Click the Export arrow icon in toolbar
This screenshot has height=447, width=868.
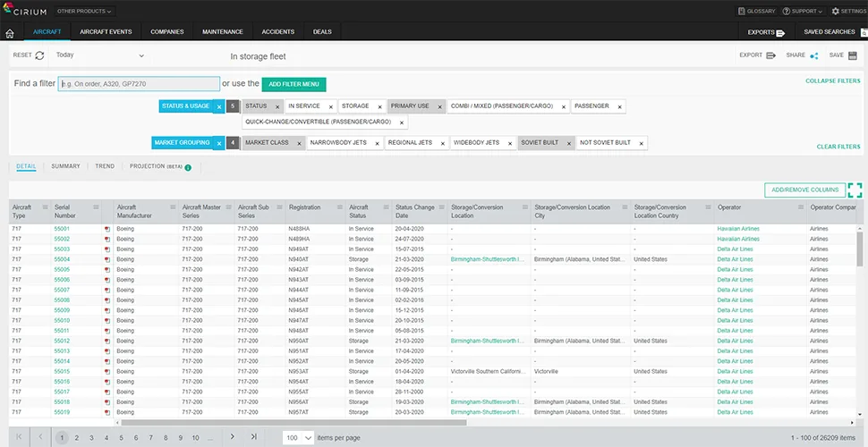[x=770, y=55]
